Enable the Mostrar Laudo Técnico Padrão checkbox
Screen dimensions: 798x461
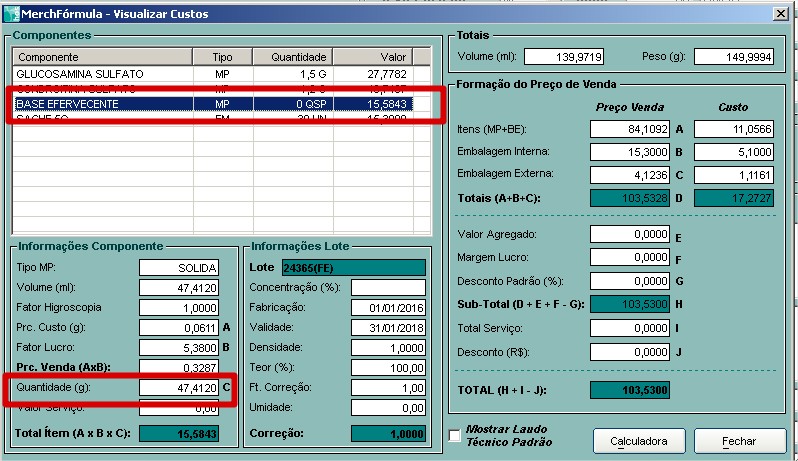tap(456, 436)
